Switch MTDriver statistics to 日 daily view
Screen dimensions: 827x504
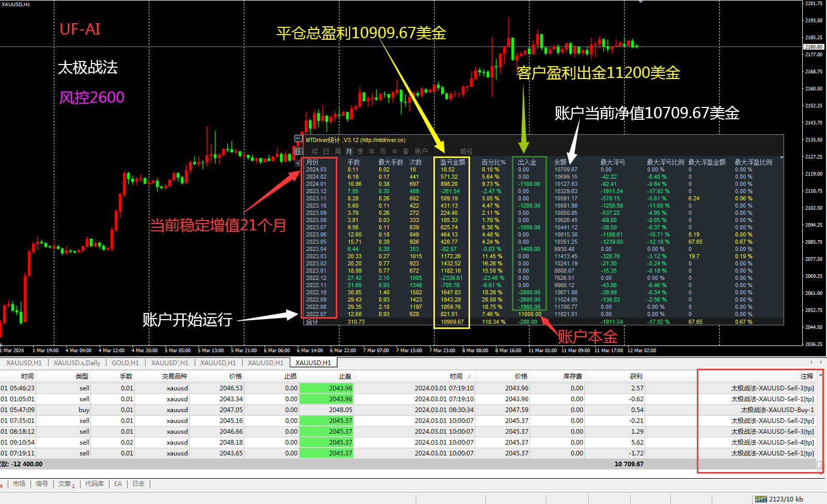pyautogui.click(x=326, y=151)
